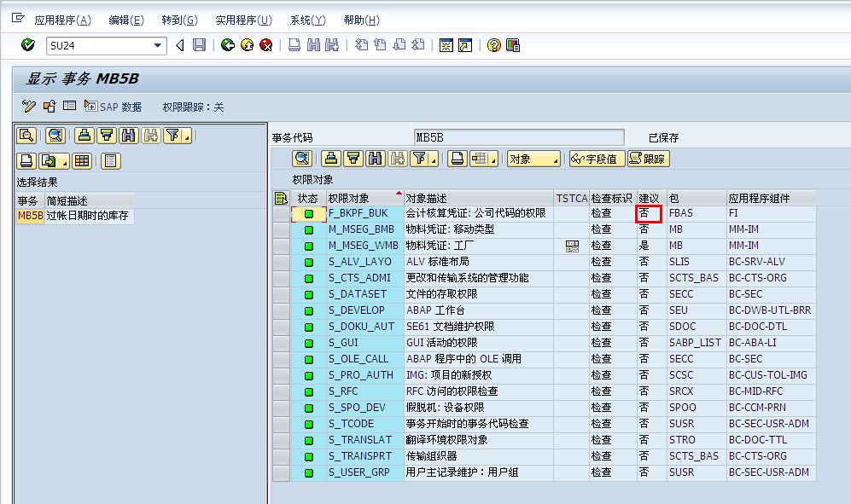851x504 pixels.
Task: Select the row selector for S_GUI
Action: pyautogui.click(x=281, y=343)
